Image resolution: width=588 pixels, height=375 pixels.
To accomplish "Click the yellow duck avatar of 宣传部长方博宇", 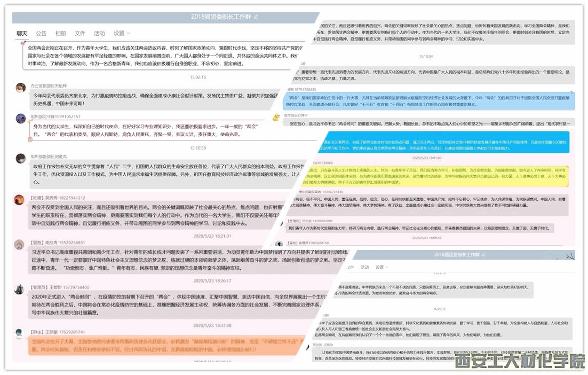I will tap(276, 118).
